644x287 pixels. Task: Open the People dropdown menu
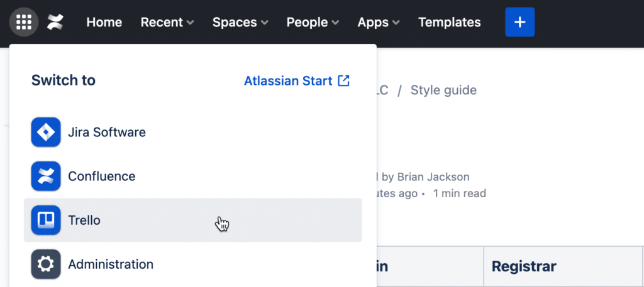313,22
